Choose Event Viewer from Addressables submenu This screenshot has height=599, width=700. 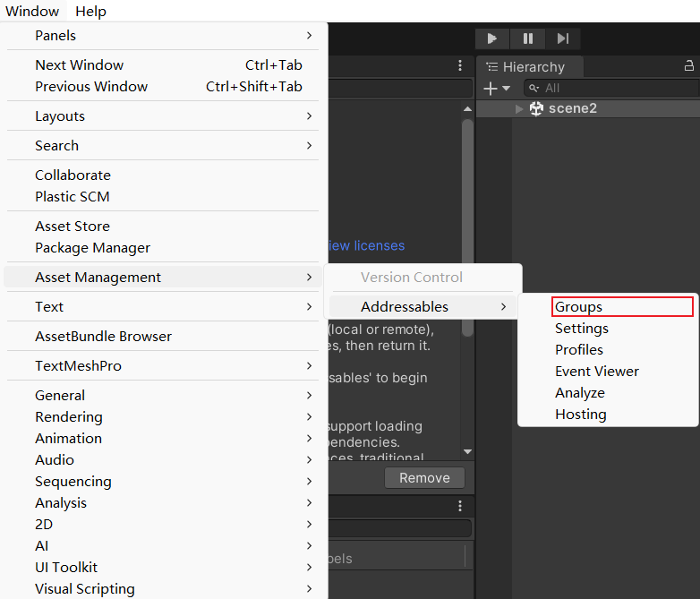596,372
